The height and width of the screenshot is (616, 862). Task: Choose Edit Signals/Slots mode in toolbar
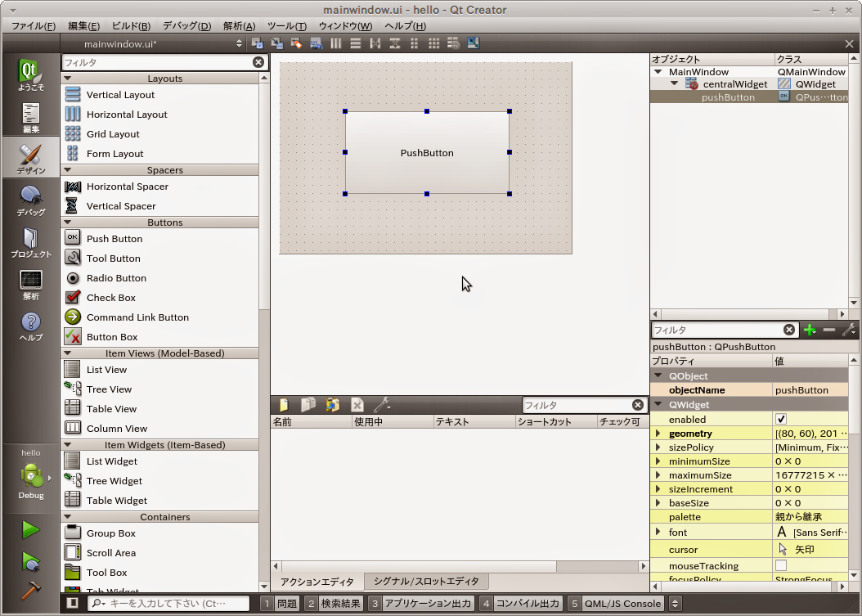tap(277, 43)
